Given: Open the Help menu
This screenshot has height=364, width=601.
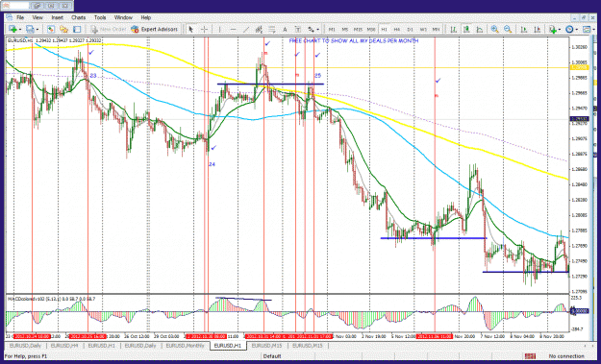Looking at the screenshot, I should click(145, 17).
